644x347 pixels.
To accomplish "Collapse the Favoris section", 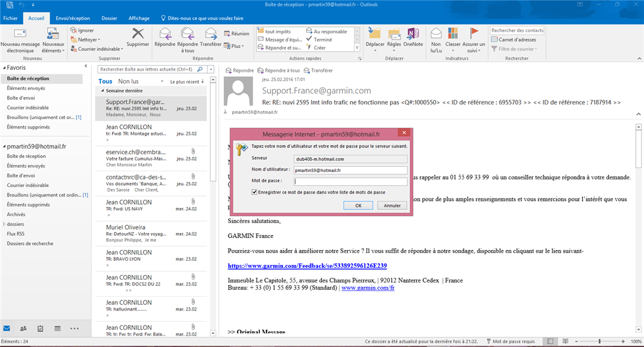I will click(x=4, y=68).
